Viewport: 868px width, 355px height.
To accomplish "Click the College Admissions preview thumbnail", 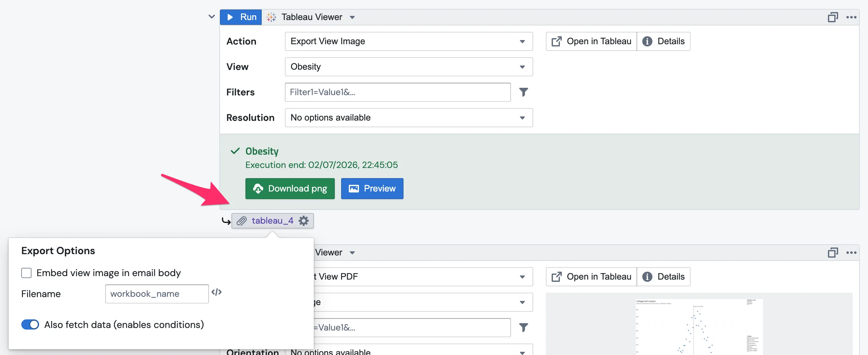I will pos(699,327).
